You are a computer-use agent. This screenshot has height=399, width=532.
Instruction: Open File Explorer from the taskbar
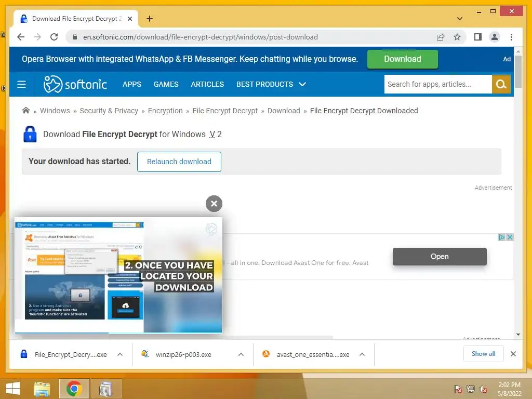point(42,389)
